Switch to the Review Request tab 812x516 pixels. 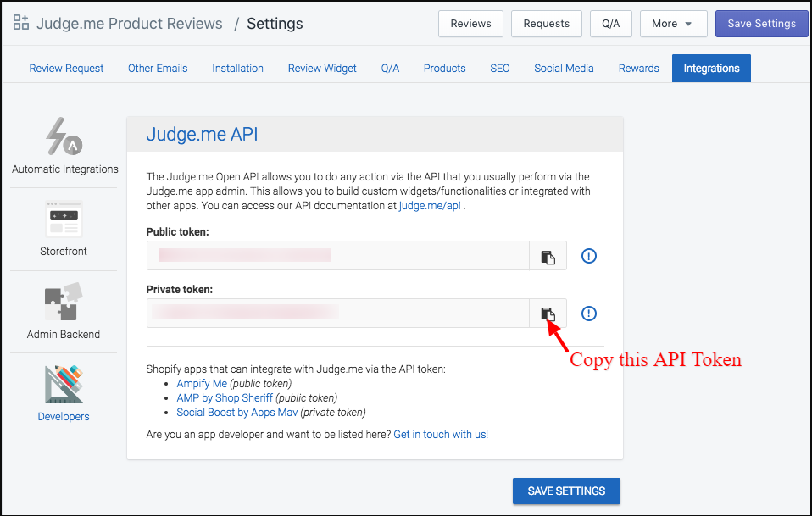[66, 69]
